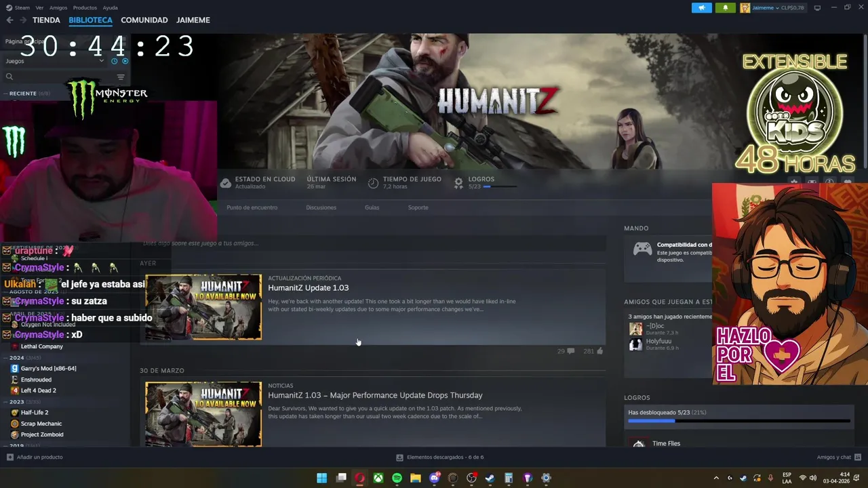
Task: Click the friends activity text box
Action: pyautogui.click(x=373, y=243)
